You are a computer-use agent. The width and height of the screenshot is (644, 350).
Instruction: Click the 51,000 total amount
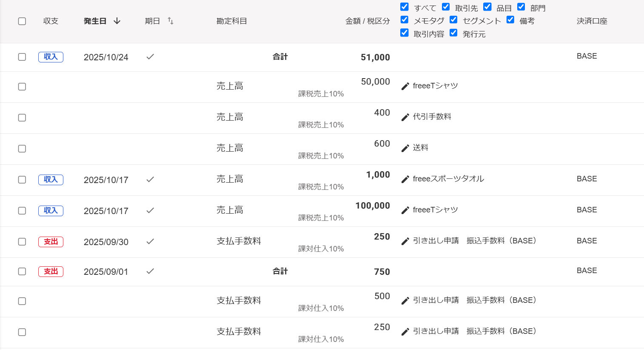[375, 57]
